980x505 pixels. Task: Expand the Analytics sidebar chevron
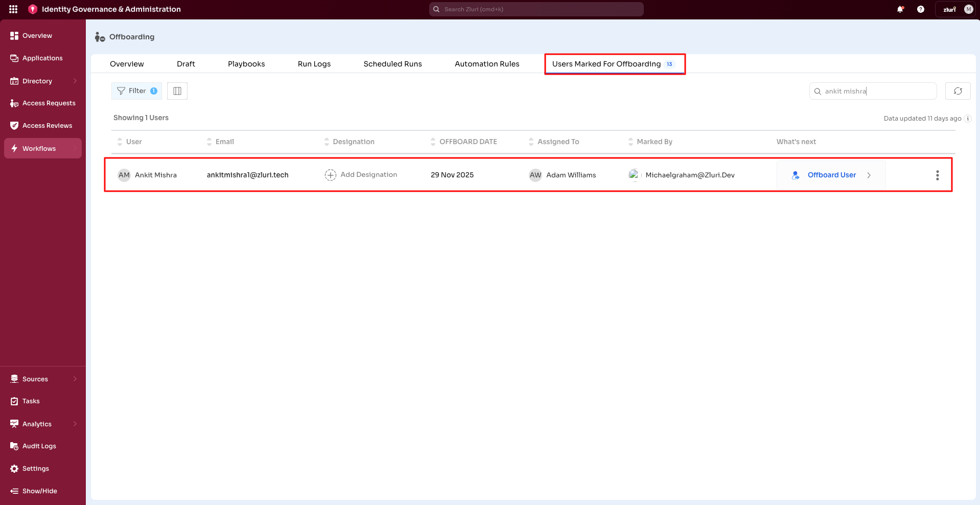(75, 424)
